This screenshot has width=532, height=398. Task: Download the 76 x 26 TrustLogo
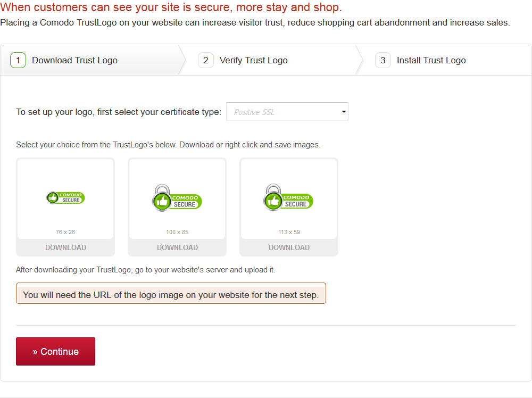(65, 247)
